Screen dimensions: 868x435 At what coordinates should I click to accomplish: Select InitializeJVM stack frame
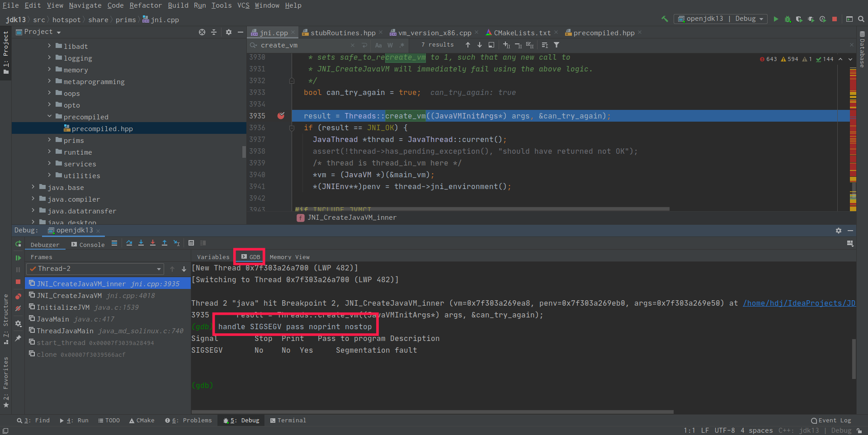click(108, 307)
